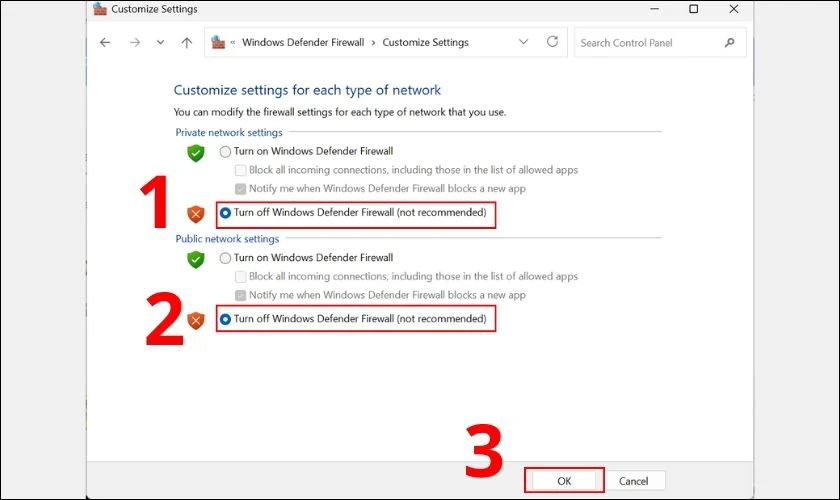Click the Cancel button

(634, 481)
